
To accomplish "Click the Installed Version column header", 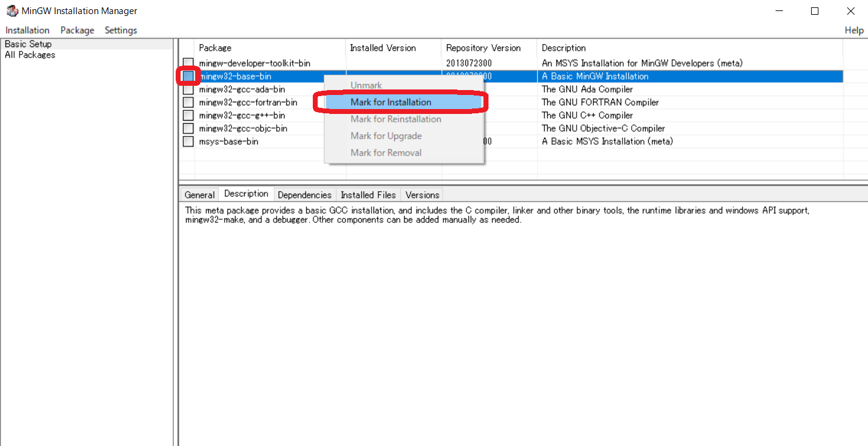I will [394, 48].
